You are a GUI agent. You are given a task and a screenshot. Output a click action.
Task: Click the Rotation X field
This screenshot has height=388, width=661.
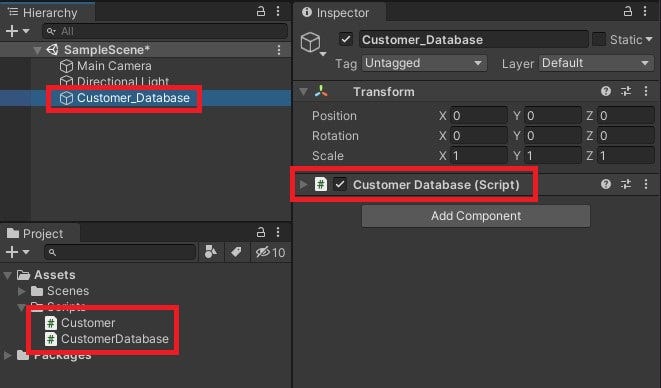pos(479,136)
